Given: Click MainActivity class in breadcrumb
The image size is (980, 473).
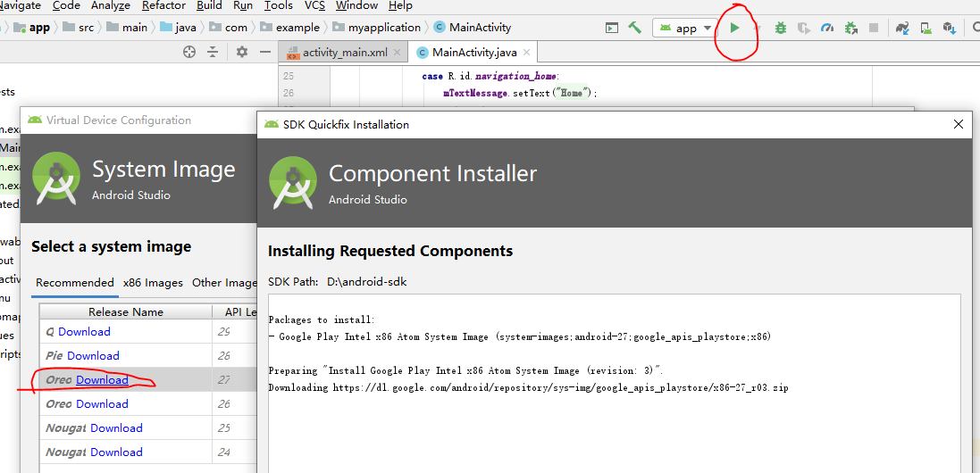Looking at the screenshot, I should click(x=473, y=28).
